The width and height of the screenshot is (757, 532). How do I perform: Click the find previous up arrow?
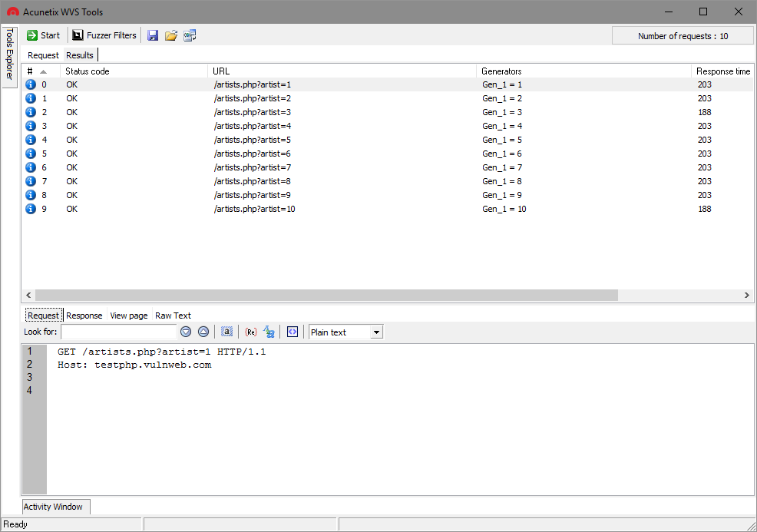(203, 332)
